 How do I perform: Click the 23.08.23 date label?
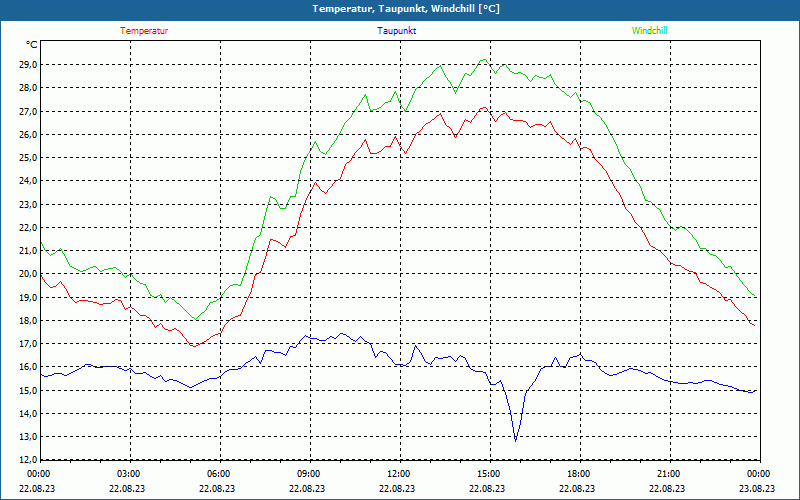(759, 488)
